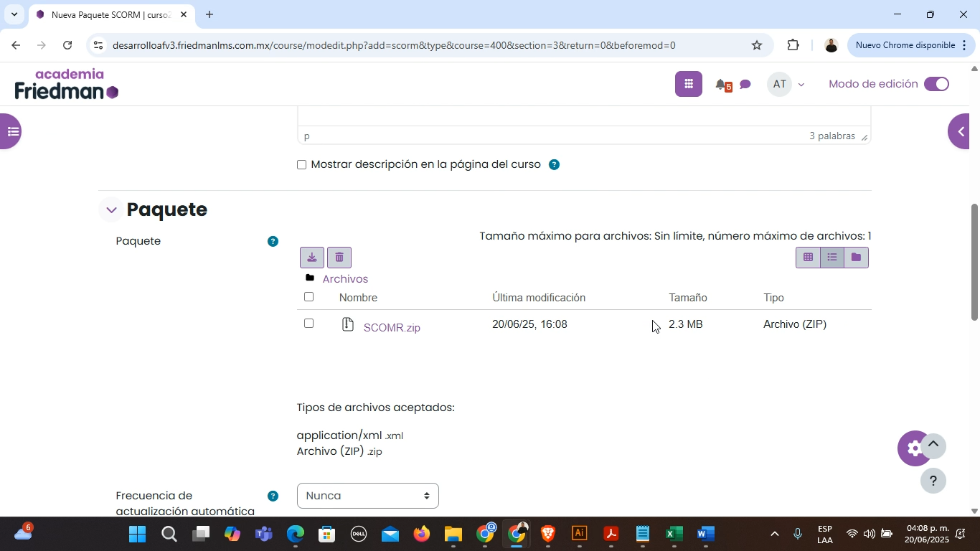The height and width of the screenshot is (551, 980).
Task: Open the messages chat bubble icon
Action: pyautogui.click(x=745, y=85)
